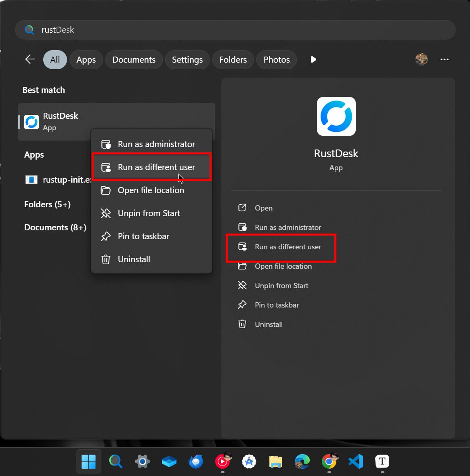Click folder icon beside context-menu Open file location

pyautogui.click(x=106, y=190)
